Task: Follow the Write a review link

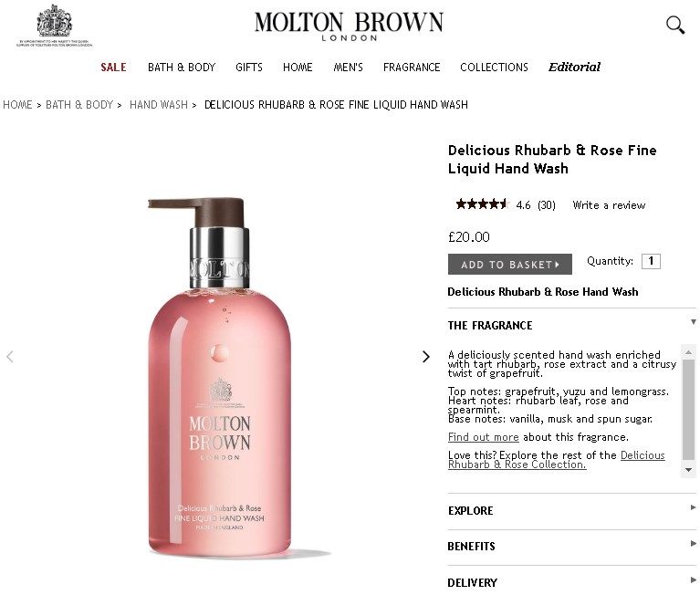Action: [609, 205]
